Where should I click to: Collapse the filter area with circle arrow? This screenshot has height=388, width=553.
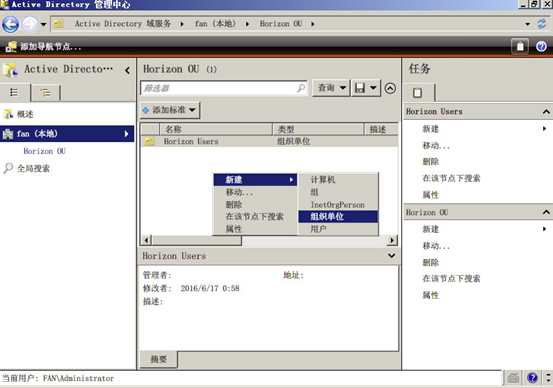point(390,88)
